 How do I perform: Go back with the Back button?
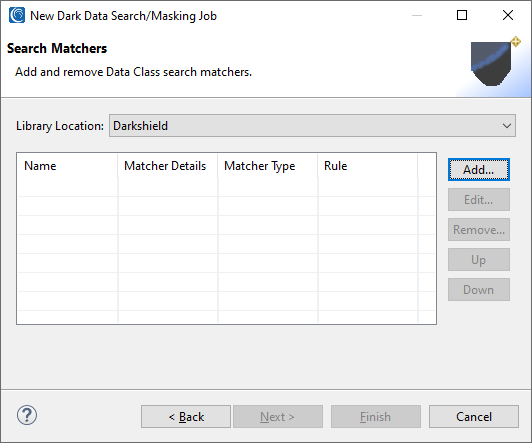(x=186, y=417)
